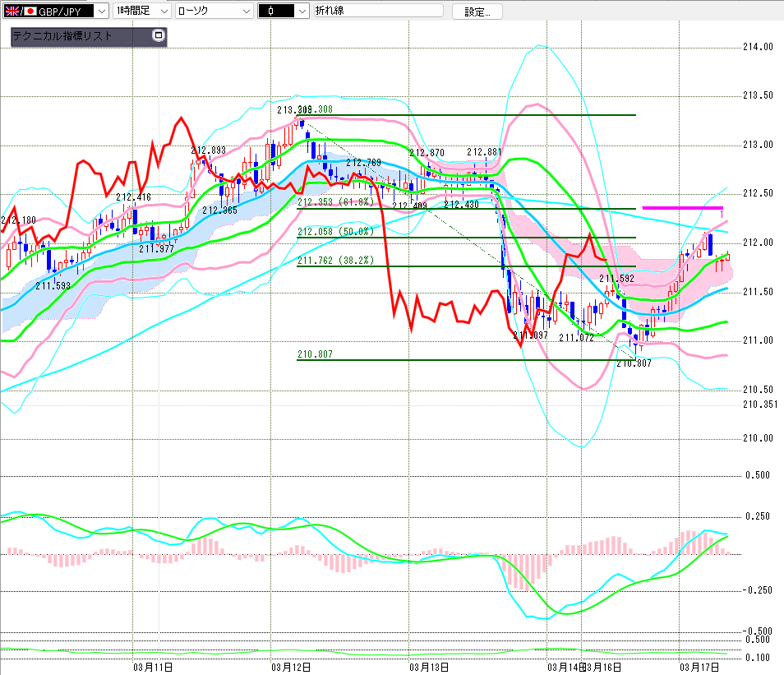Viewport: 784px width, 675px height.
Task: Select the 212.353 (61.8%) Fibonacci level label
Action: (x=335, y=202)
